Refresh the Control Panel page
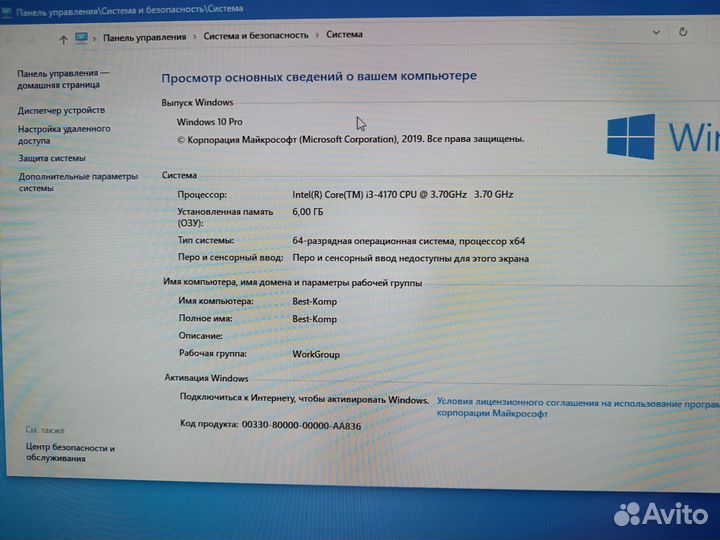The width and height of the screenshot is (720, 540). (x=683, y=32)
